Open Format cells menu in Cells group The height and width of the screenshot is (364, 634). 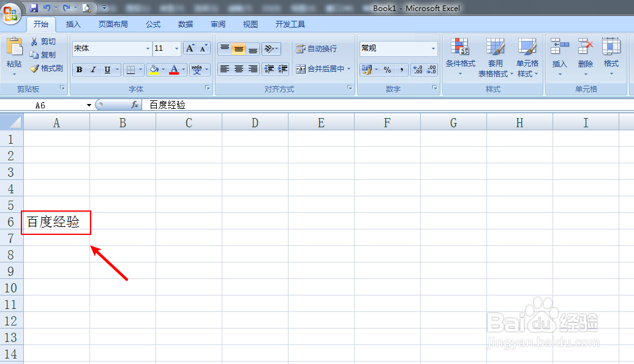(x=611, y=57)
